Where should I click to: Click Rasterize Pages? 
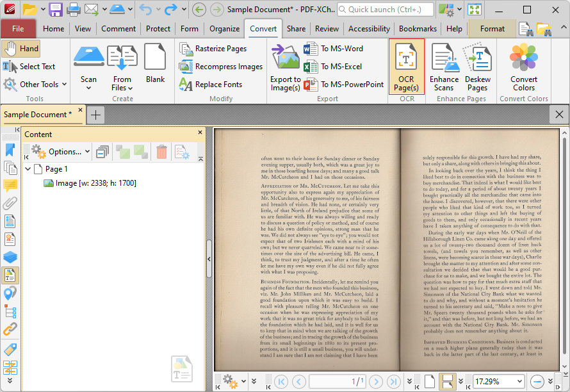tap(213, 49)
